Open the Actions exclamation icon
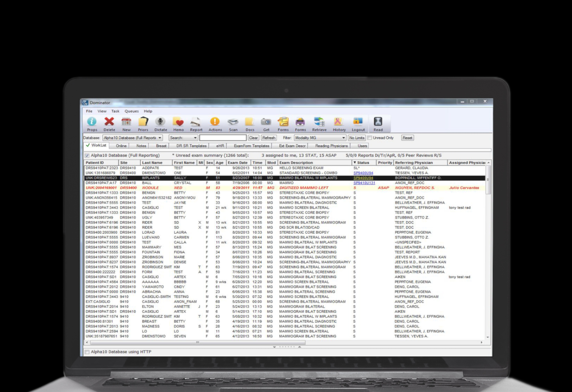The width and height of the screenshot is (572, 392). 215,124
